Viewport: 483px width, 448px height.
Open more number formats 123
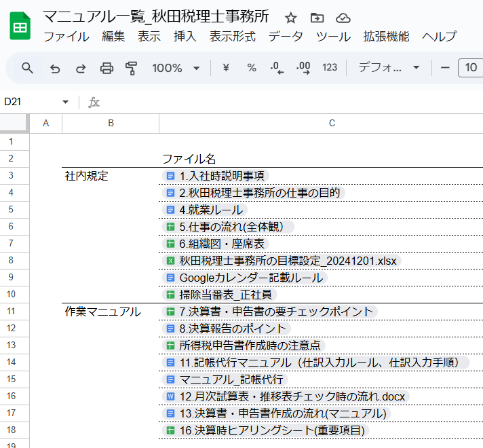(x=330, y=67)
